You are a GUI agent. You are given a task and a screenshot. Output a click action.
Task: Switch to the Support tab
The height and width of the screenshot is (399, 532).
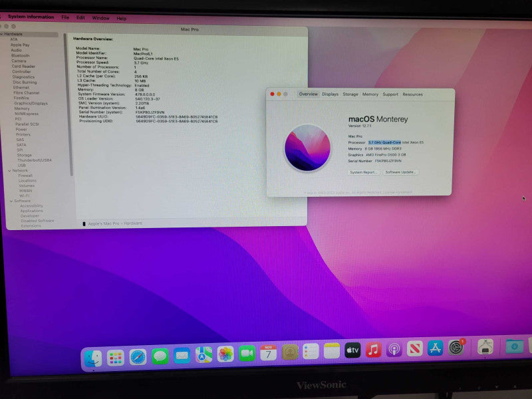390,94
